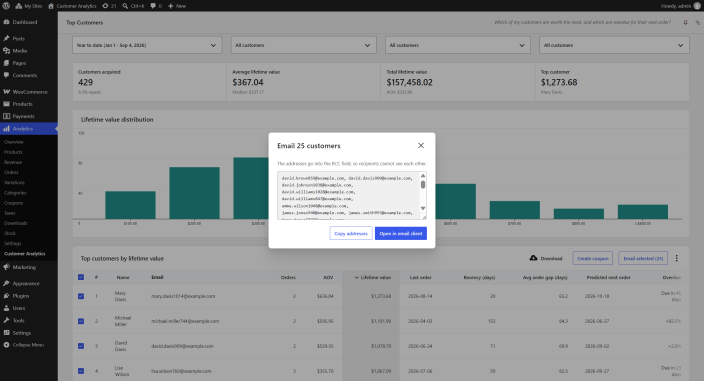The width and height of the screenshot is (704, 381).
Task: Open the WooCommerce menu
Action: point(29,92)
